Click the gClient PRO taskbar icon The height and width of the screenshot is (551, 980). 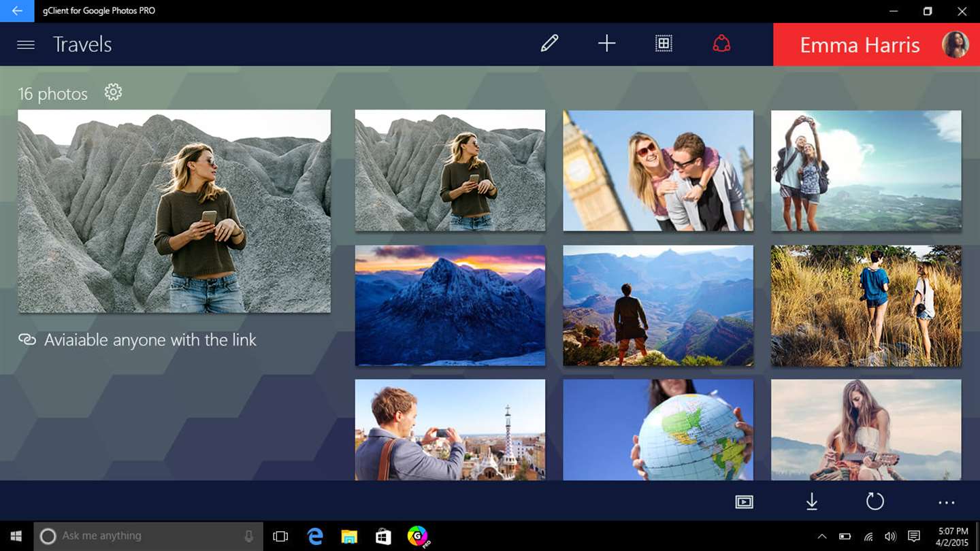418,536
